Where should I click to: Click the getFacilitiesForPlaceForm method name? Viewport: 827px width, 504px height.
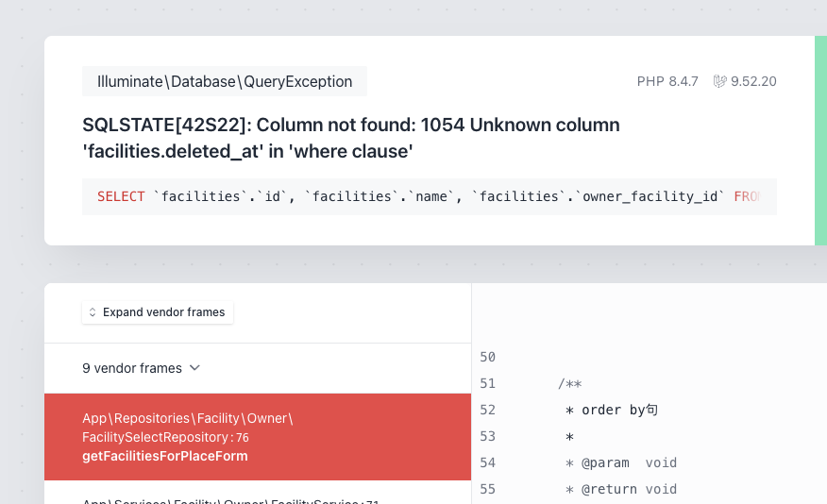coord(165,456)
